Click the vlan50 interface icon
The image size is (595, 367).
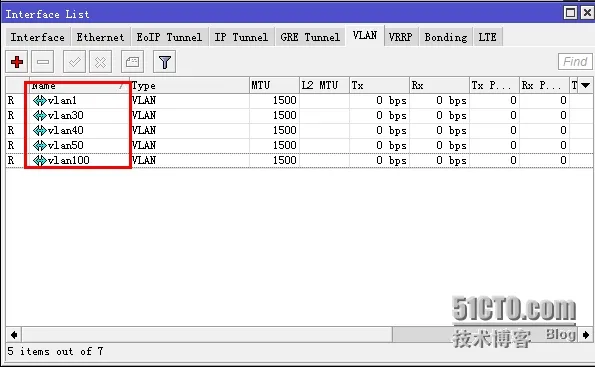click(x=39, y=145)
